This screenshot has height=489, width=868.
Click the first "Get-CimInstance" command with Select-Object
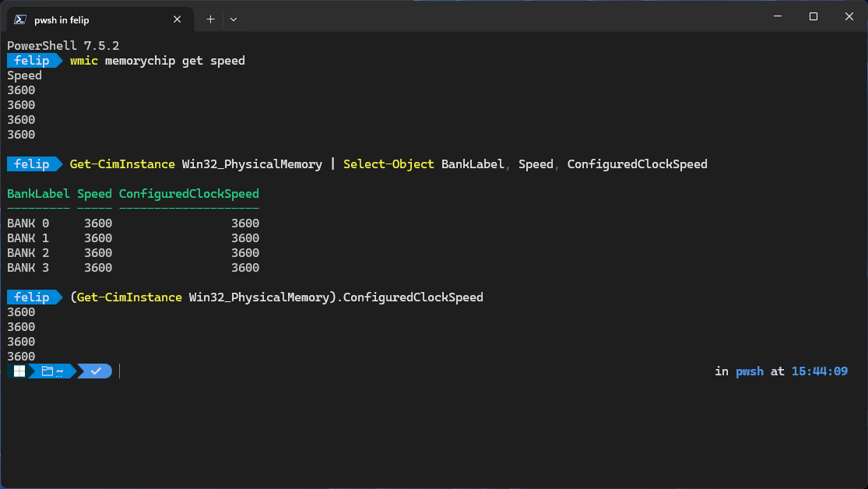[122, 164]
